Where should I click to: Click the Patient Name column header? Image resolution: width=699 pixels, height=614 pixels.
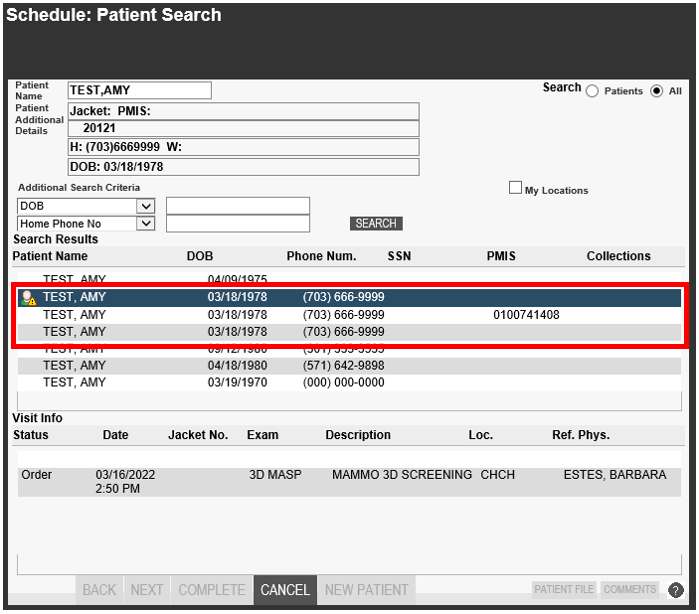coord(50,256)
